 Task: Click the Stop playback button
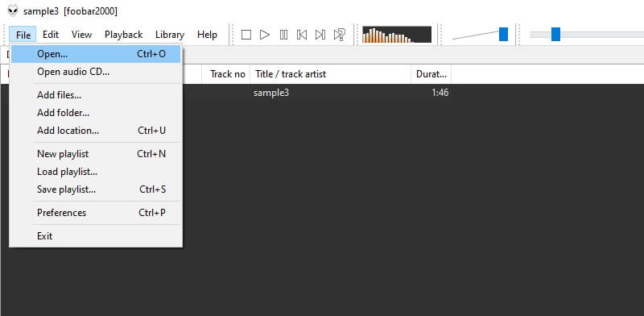(246, 35)
